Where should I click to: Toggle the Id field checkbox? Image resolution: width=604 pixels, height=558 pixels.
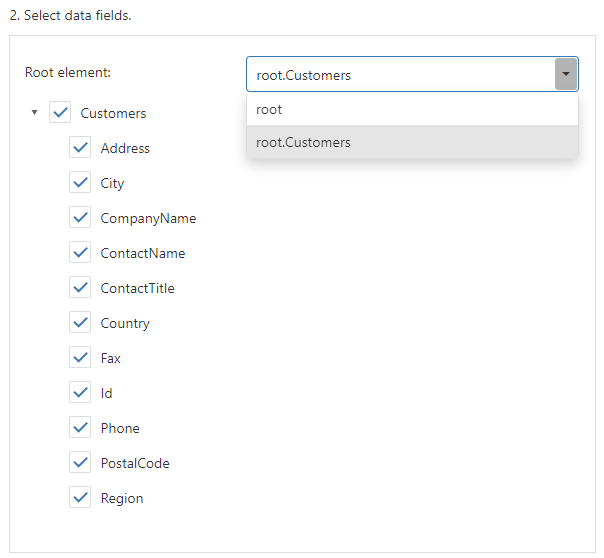pyautogui.click(x=80, y=393)
